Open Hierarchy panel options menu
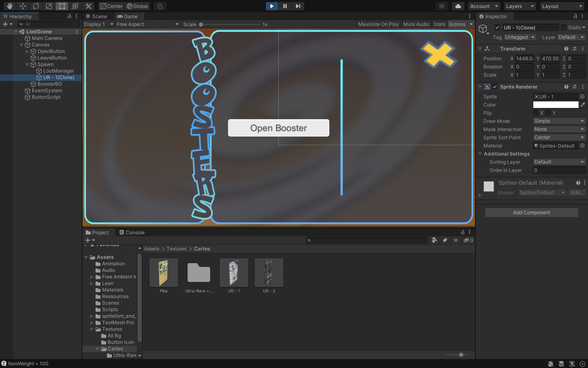Screen dimensions: 588x368 click(x=76, y=16)
